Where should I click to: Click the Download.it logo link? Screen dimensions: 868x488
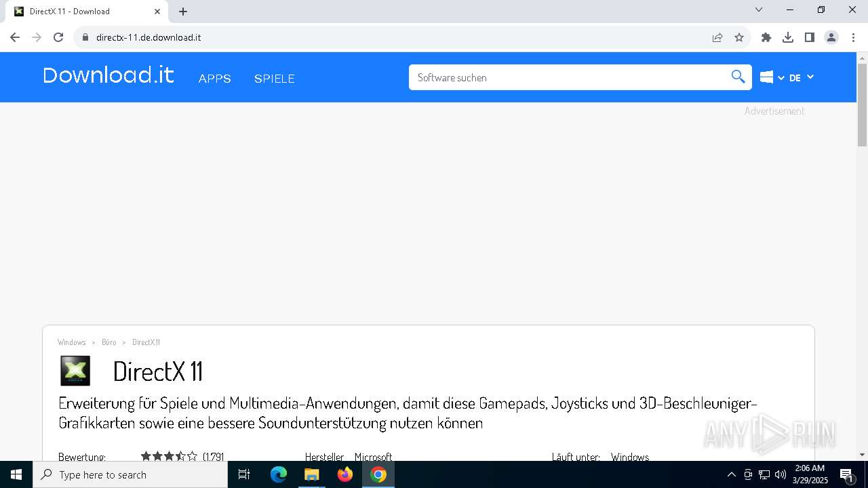[x=108, y=75]
